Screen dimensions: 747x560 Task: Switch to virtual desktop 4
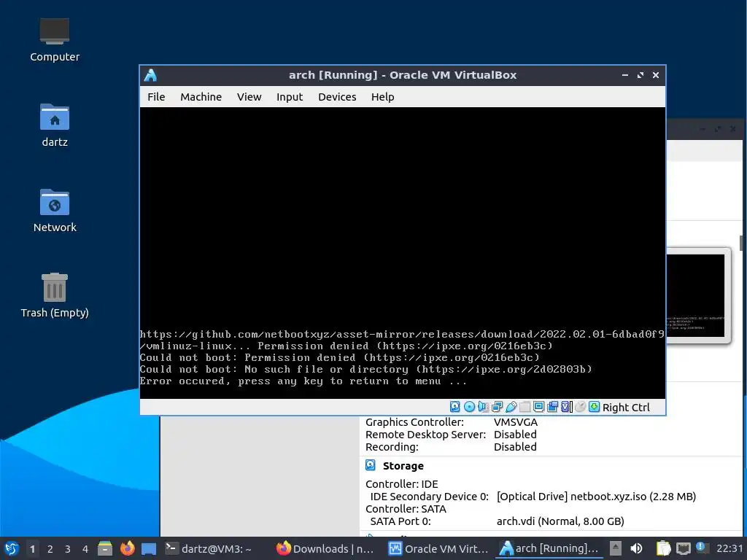[x=85, y=548]
